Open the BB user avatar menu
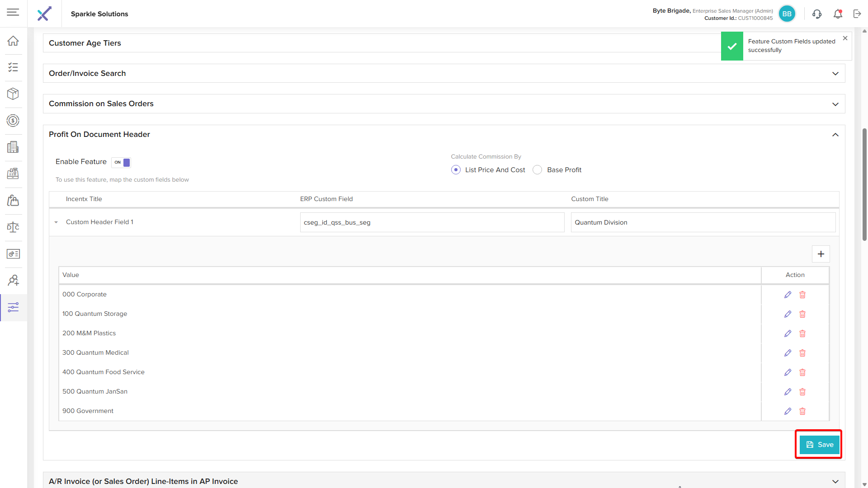Screen dimensions: 868x488 pos(787,14)
